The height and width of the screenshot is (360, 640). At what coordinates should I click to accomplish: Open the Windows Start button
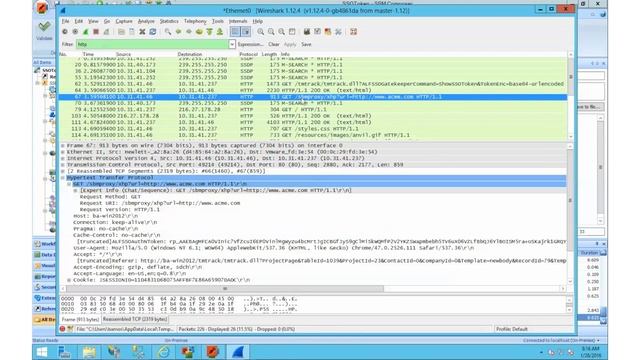(42, 352)
